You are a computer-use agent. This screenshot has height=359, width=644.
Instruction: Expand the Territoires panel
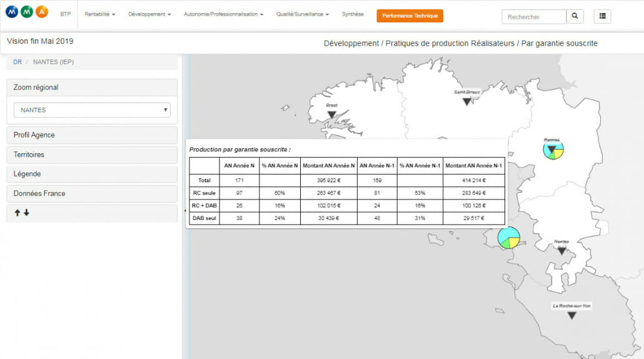92,154
